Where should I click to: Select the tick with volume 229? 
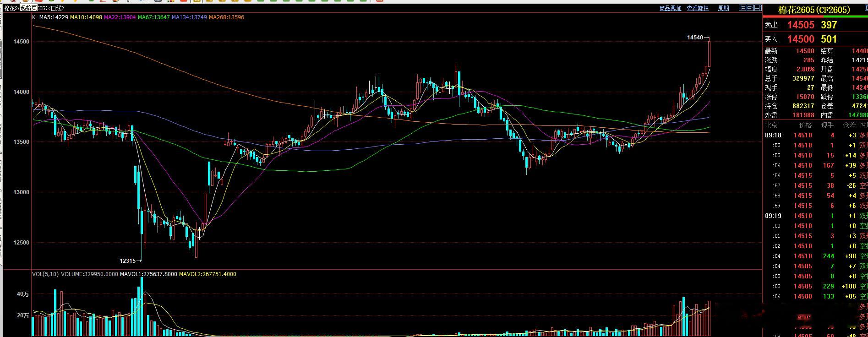(815, 287)
